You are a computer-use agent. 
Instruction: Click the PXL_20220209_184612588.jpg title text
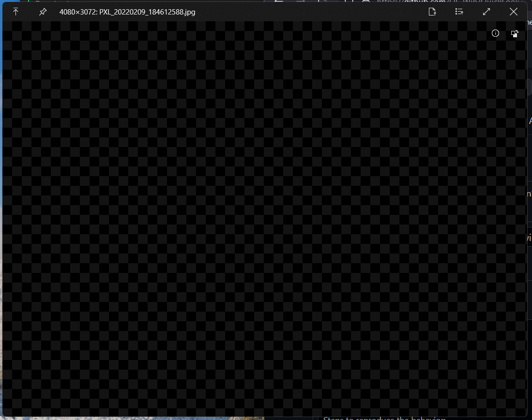coord(147,12)
